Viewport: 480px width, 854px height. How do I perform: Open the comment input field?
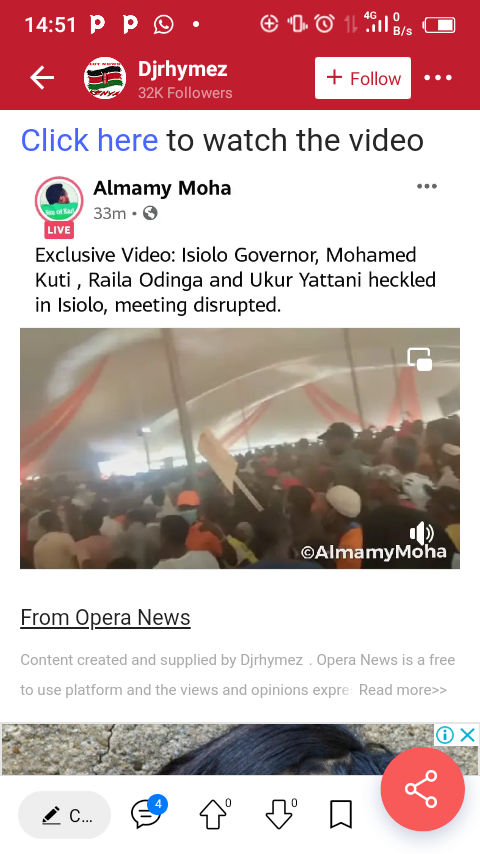coord(64,815)
